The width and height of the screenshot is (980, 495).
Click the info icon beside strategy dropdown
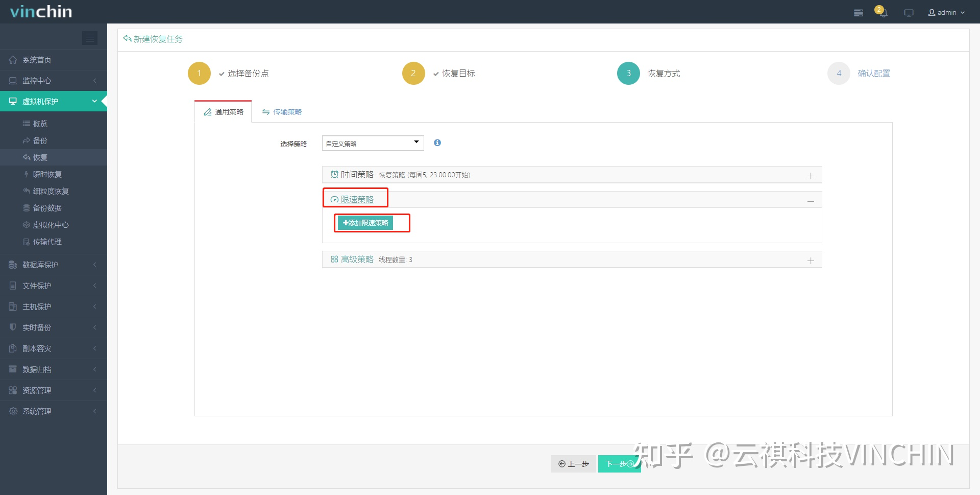[437, 143]
